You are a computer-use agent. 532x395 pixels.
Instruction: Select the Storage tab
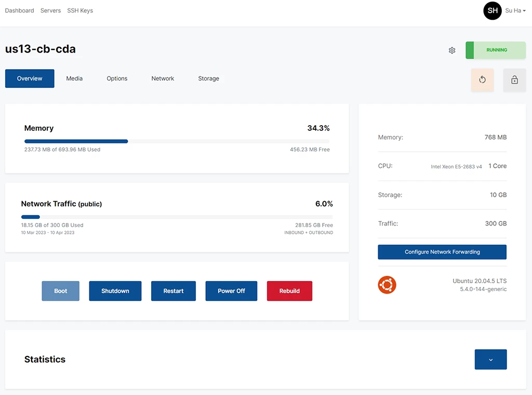coord(208,78)
